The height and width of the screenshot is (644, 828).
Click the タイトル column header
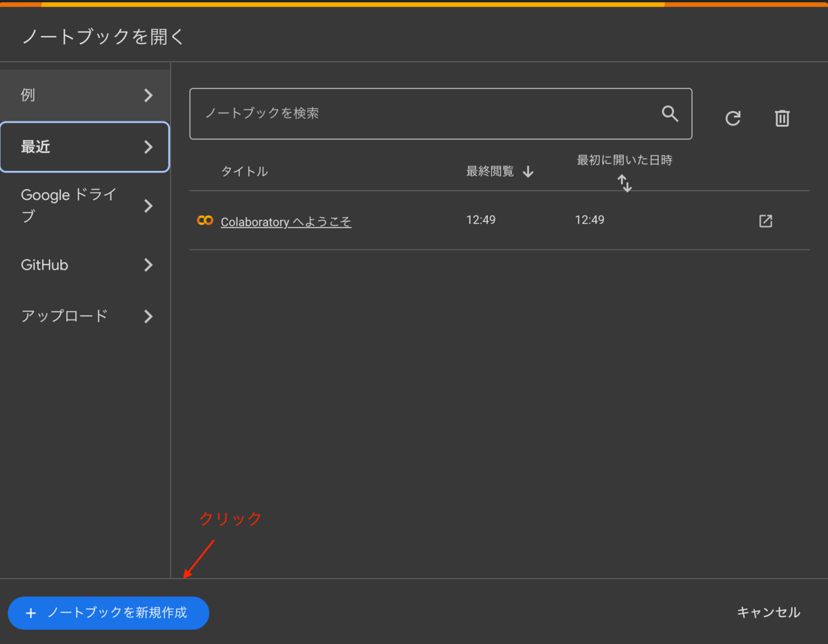pos(244,172)
